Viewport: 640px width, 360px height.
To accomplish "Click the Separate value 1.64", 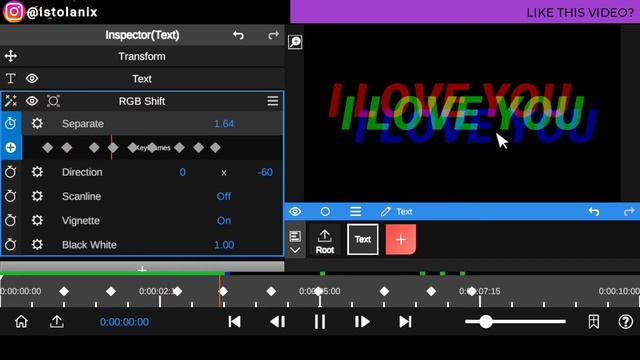I will [224, 124].
